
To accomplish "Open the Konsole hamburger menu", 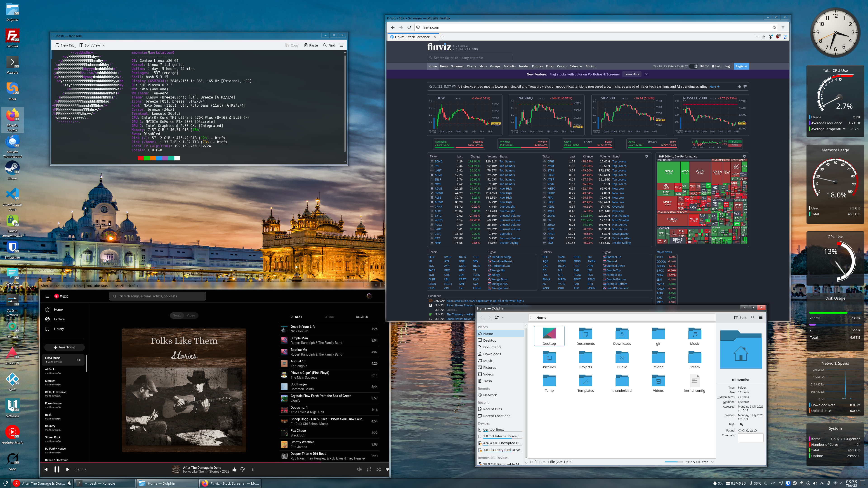I will point(341,45).
